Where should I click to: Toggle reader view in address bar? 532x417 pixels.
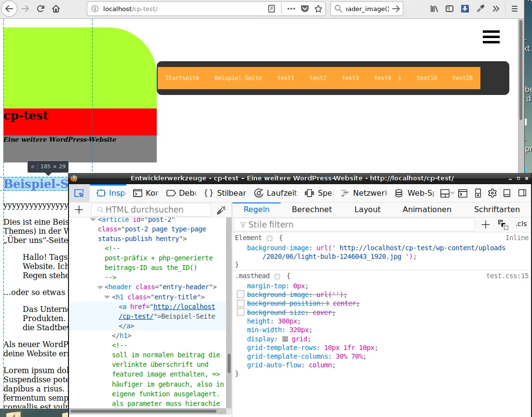click(272, 9)
